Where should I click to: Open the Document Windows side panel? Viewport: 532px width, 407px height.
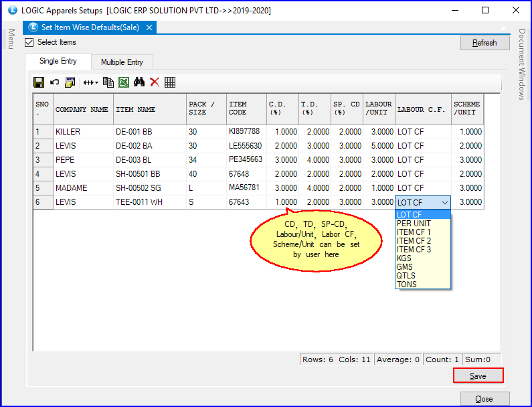click(522, 64)
